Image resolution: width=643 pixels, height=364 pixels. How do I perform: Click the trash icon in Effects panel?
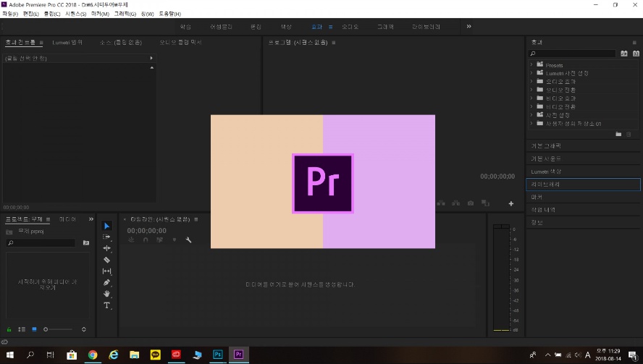click(x=629, y=134)
